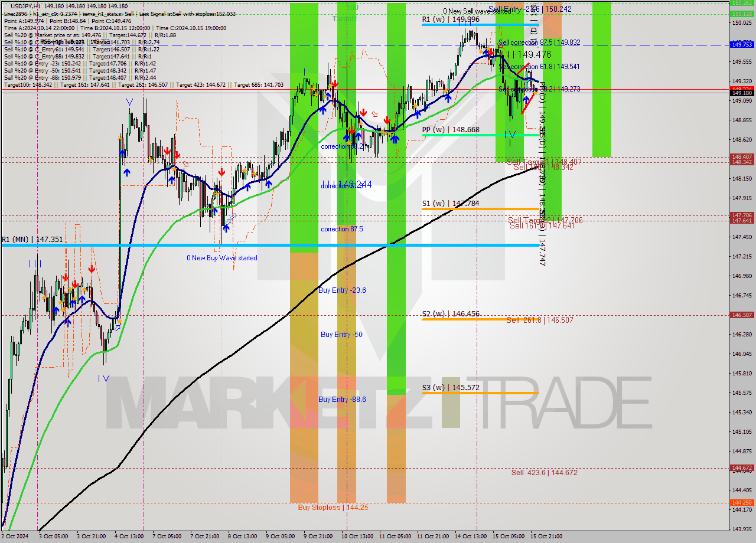Click the '| | | 149.476' wave label
Viewport: 756px width, 543px height.
pyautogui.click(x=527, y=54)
